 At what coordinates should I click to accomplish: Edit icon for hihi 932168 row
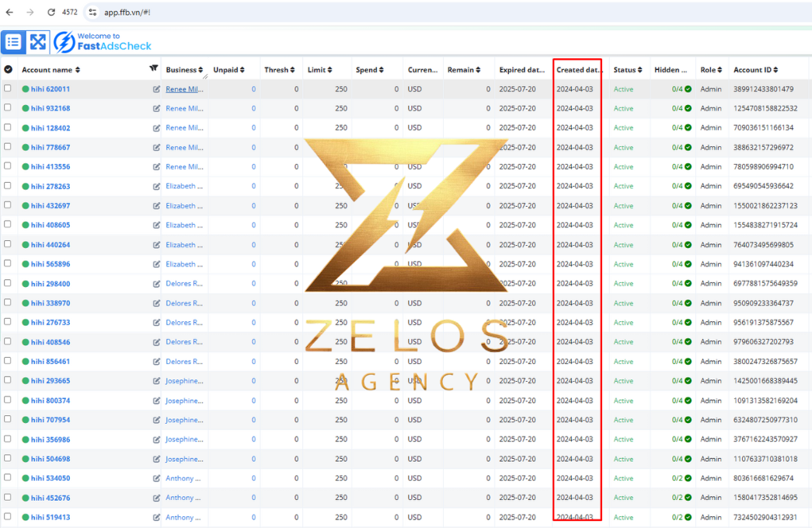156,108
